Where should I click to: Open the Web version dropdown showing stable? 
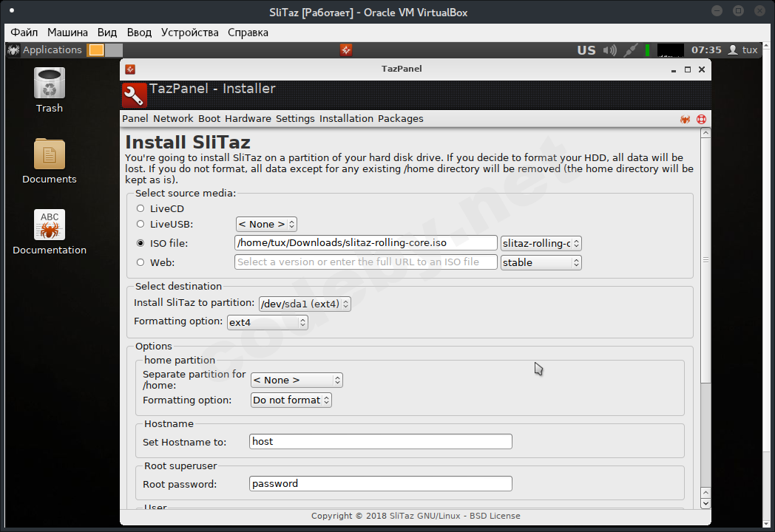(x=541, y=262)
